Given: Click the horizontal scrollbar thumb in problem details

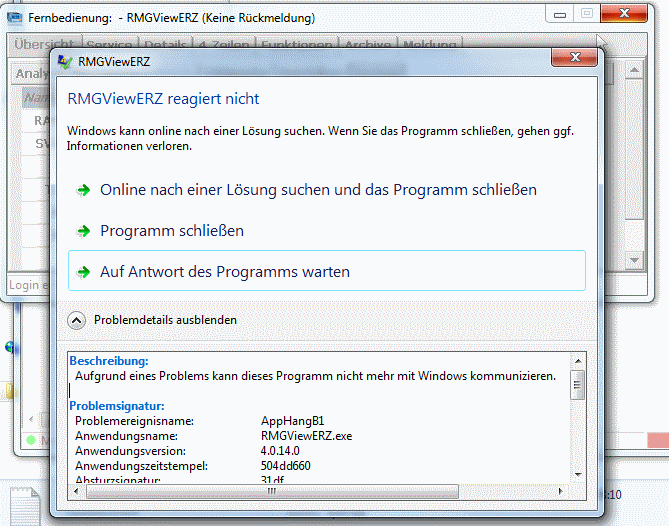Looking at the screenshot, I should tap(272, 491).
